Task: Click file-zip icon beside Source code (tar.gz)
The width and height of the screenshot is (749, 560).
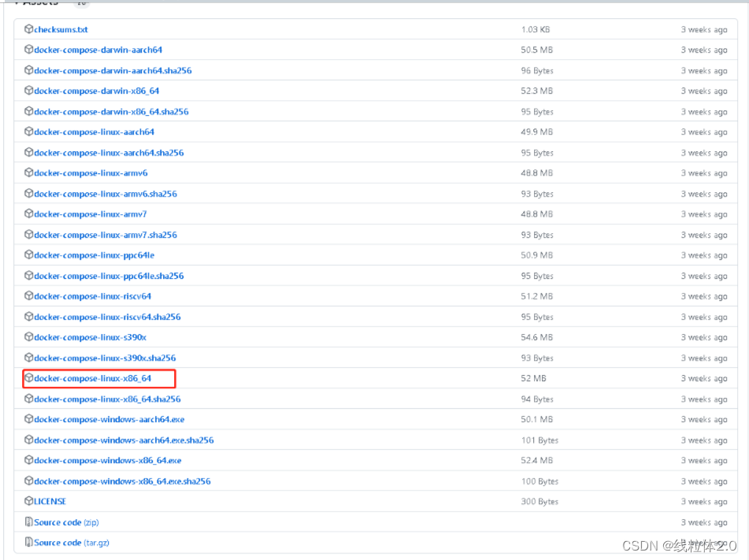Action: (28, 543)
